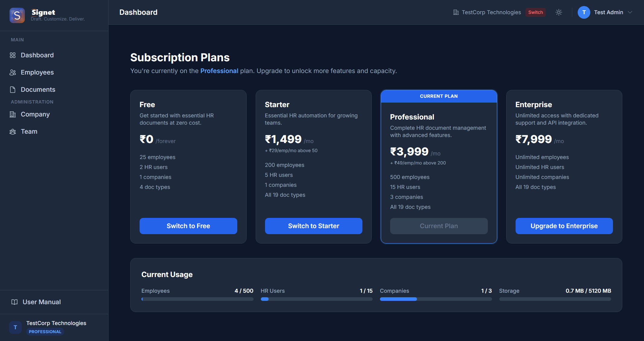Click the Employees people icon

coord(13,72)
